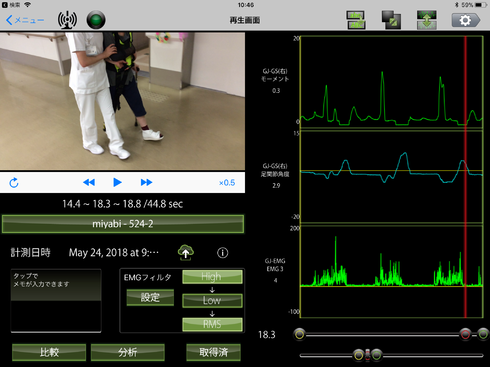This screenshot has width=490, height=367.
Task: Tap the memo input box
Action: (56, 301)
